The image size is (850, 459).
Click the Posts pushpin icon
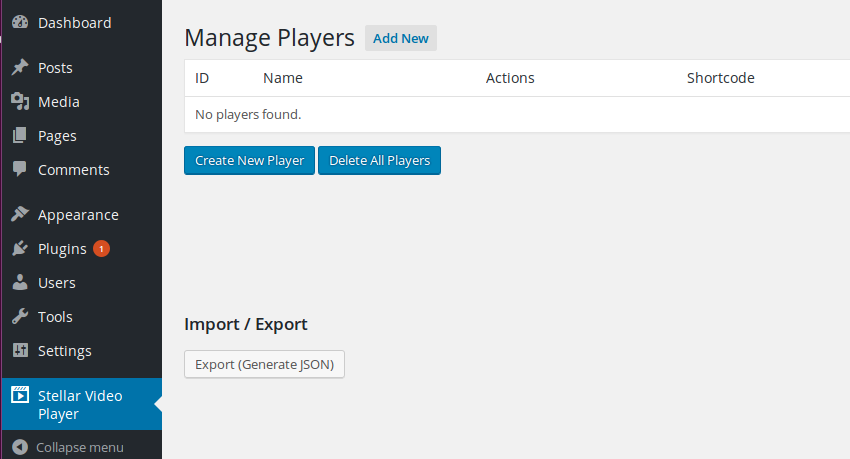click(20, 67)
